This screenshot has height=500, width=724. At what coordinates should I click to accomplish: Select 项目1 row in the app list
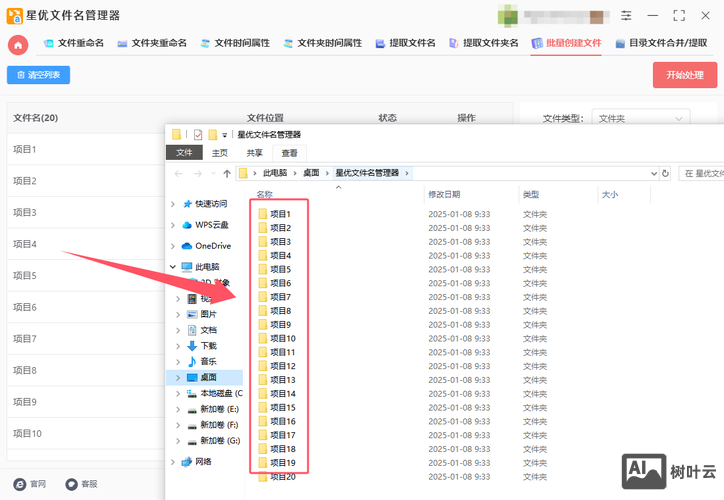(86, 150)
